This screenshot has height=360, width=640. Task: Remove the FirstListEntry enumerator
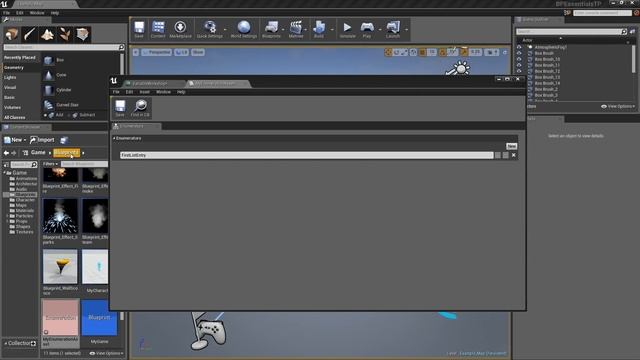coord(513,155)
